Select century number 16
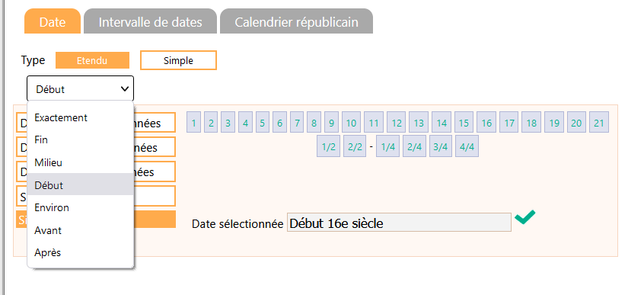Viewport: 644px width, 295px height. coord(486,123)
